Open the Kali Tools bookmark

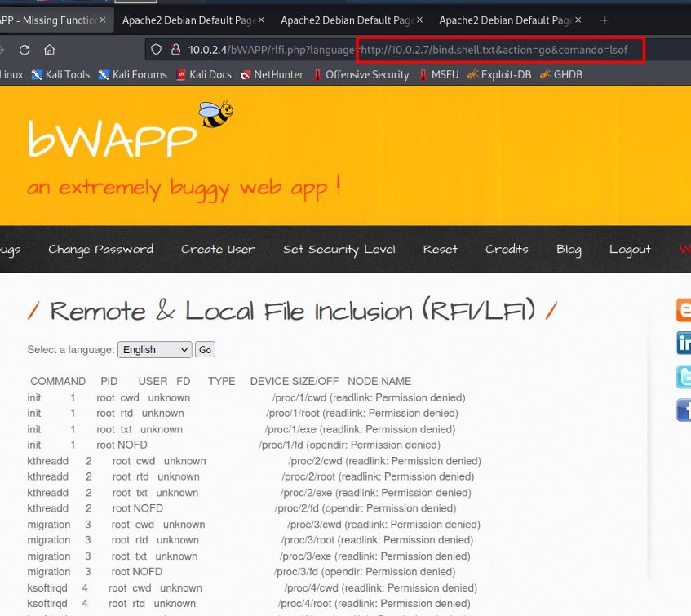(60, 74)
